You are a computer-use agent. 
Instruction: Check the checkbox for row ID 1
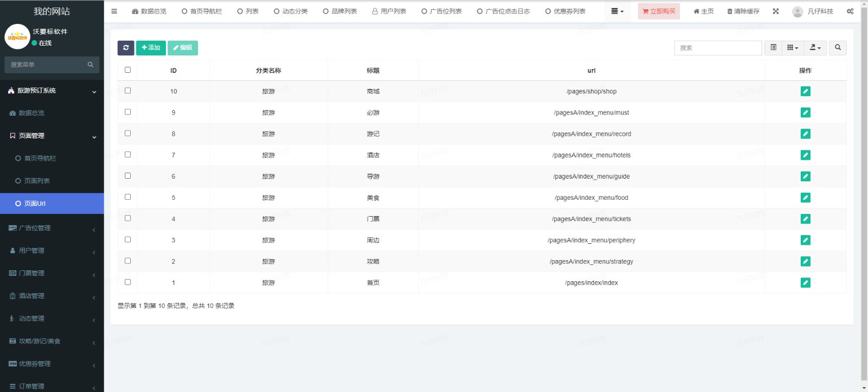(127, 282)
